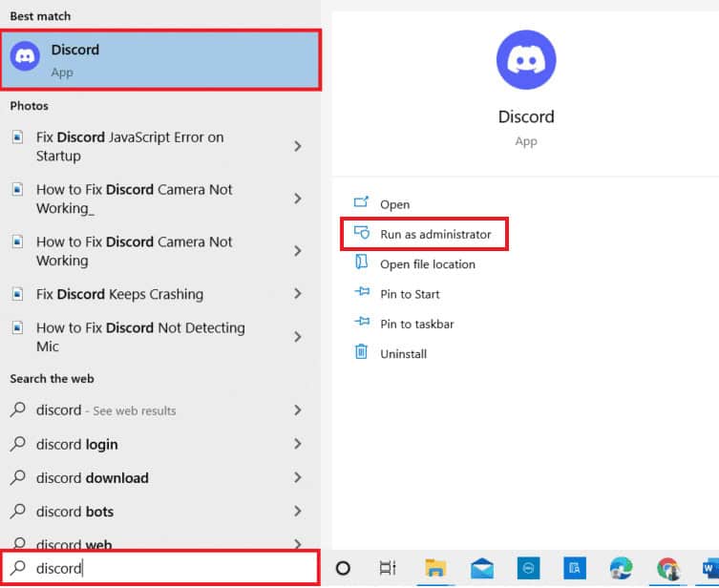
Task: Click the large Discord logo in preview pane
Action: click(526, 59)
